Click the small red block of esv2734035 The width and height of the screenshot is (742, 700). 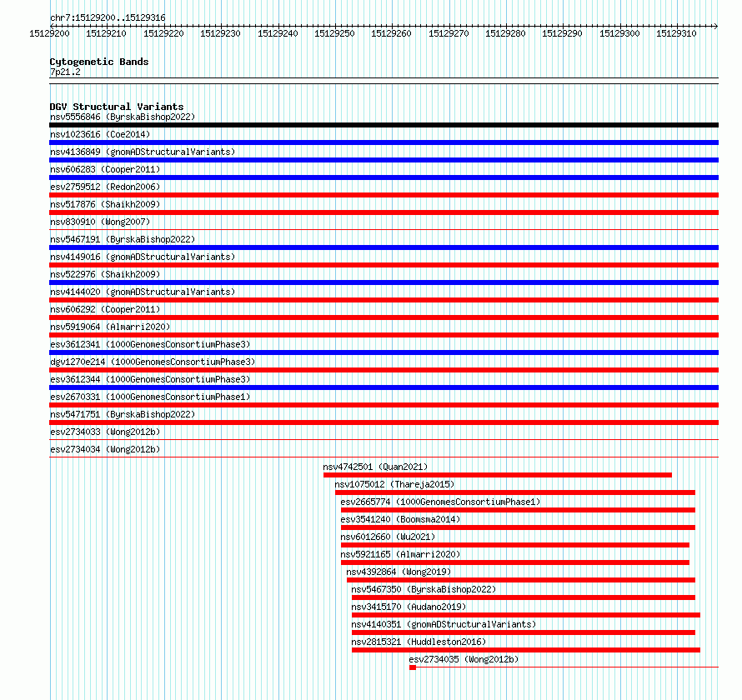tap(413, 667)
